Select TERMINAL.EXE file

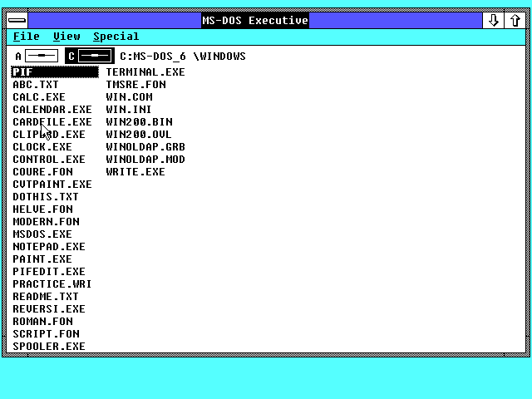tap(145, 72)
